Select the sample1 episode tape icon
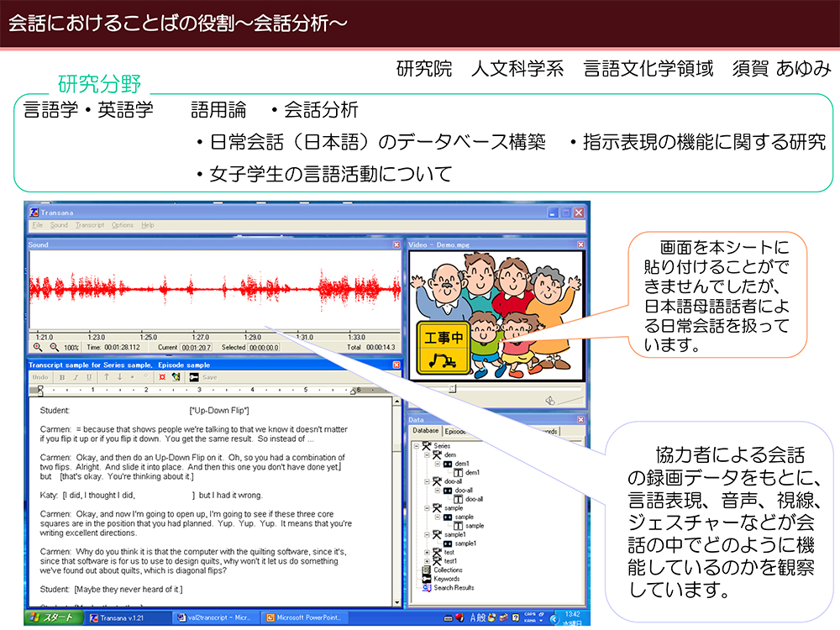This screenshot has width=840, height=630. point(448,543)
